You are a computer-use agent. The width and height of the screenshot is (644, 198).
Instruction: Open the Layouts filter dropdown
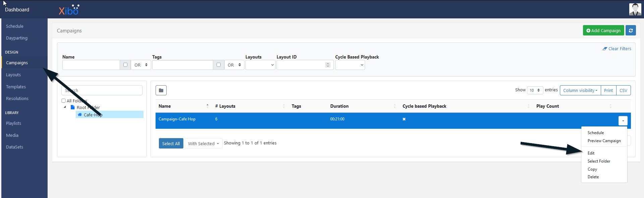coord(260,65)
